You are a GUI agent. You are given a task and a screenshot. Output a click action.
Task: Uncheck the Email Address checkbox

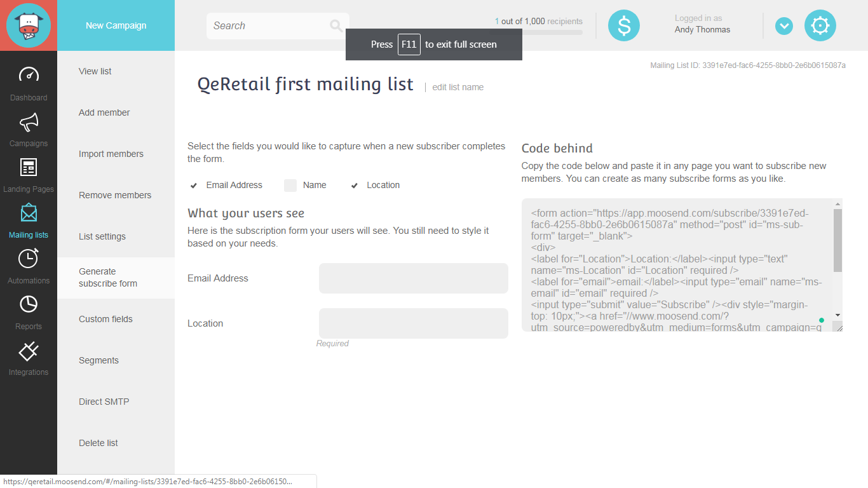pyautogui.click(x=194, y=186)
